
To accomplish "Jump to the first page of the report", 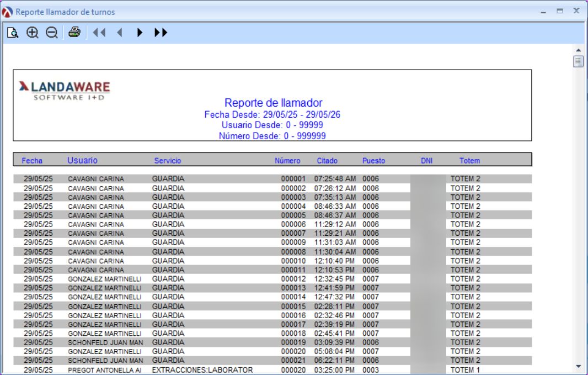I will (x=99, y=33).
